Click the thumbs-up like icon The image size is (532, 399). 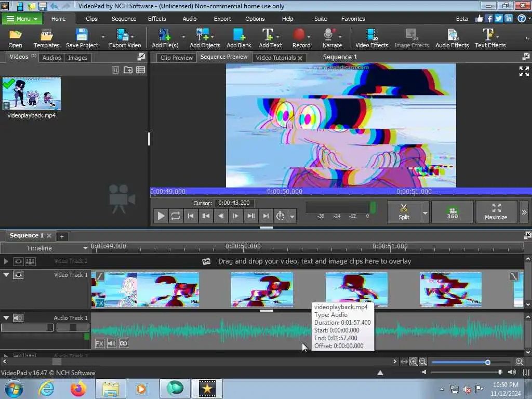coord(478,19)
